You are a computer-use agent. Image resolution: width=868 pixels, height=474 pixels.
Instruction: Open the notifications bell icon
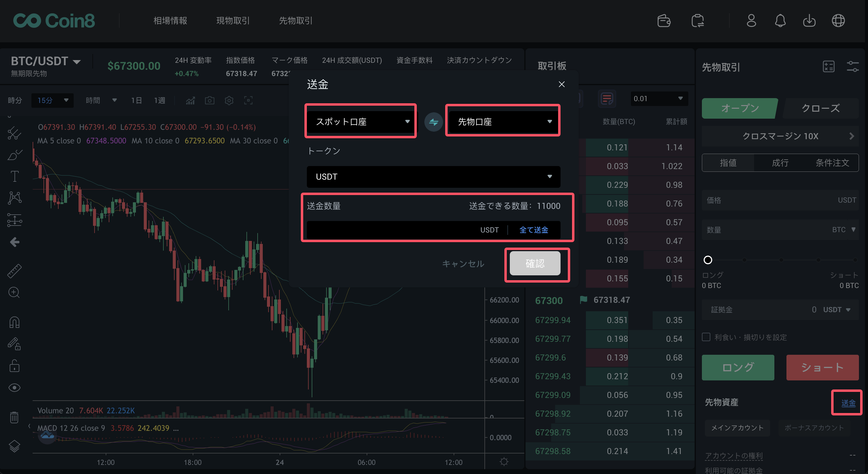click(780, 21)
